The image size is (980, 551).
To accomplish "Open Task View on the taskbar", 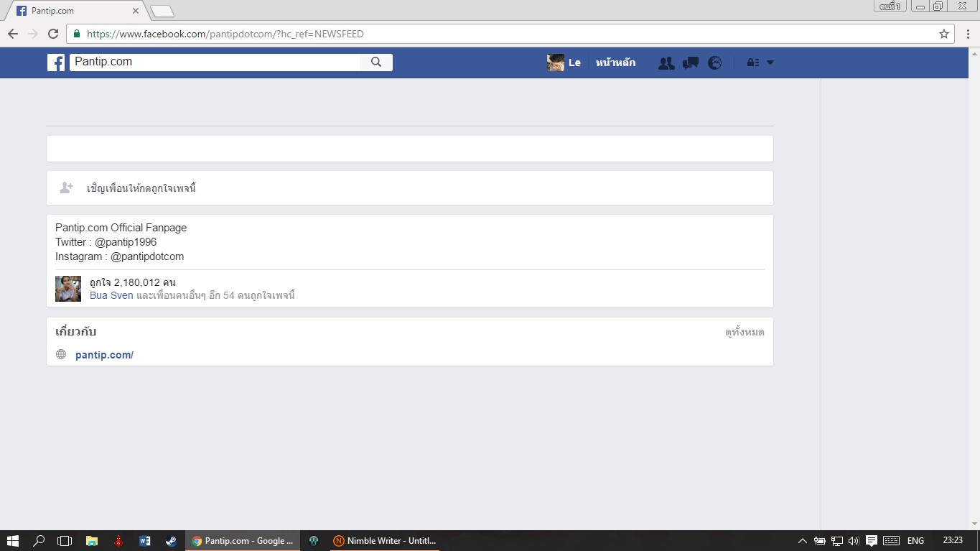I will (65, 541).
